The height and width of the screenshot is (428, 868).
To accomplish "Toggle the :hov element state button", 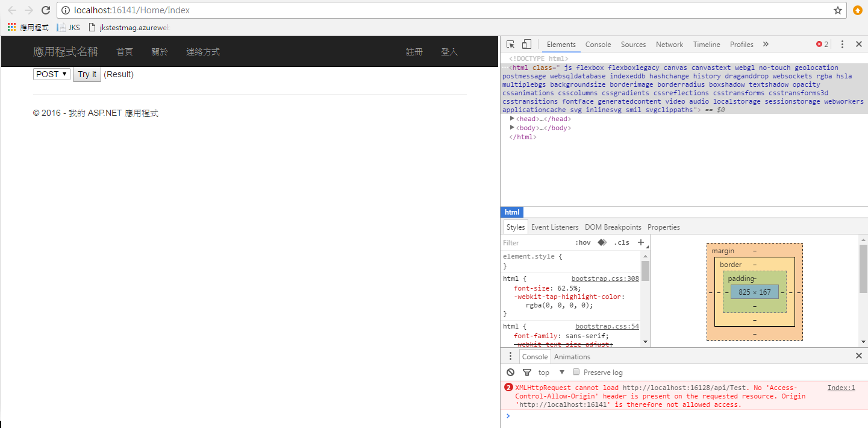I will pos(583,243).
